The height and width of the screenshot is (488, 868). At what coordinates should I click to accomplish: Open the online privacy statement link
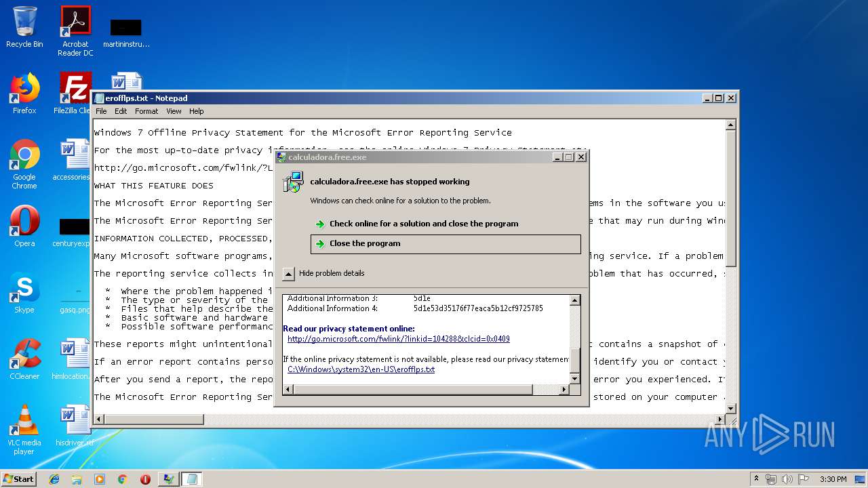[x=399, y=339]
